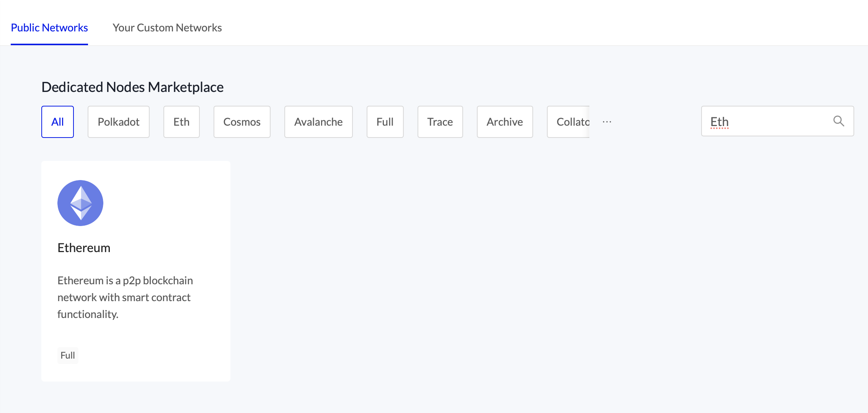Image resolution: width=868 pixels, height=413 pixels.
Task: Select the Polkadot filter chip
Action: pos(118,121)
